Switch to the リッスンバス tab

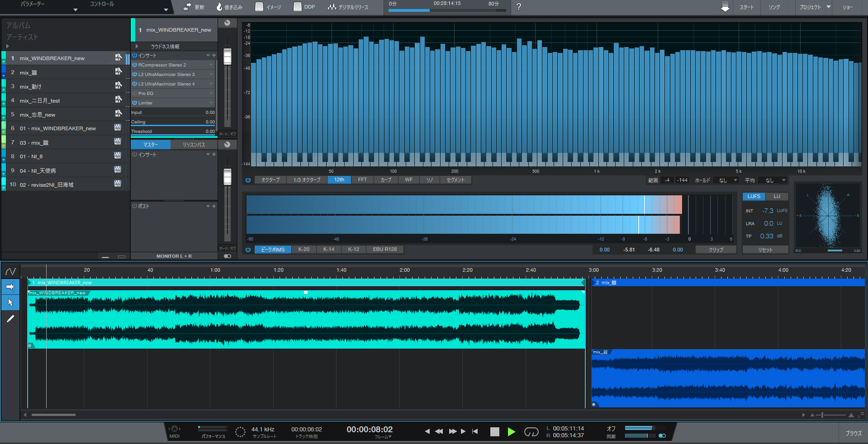click(x=194, y=144)
